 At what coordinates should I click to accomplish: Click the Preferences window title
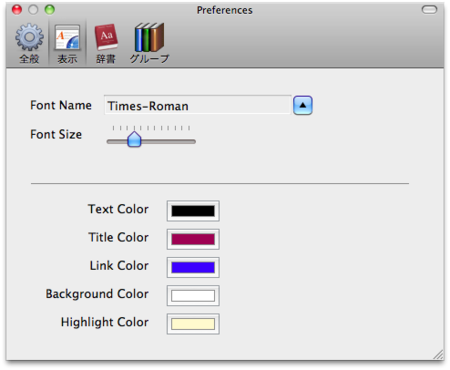(x=225, y=10)
